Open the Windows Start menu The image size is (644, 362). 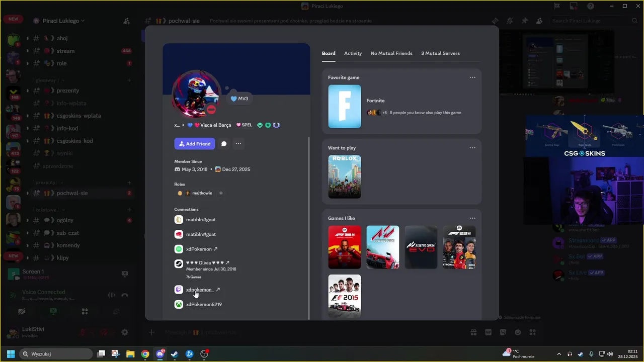[x=11, y=354]
